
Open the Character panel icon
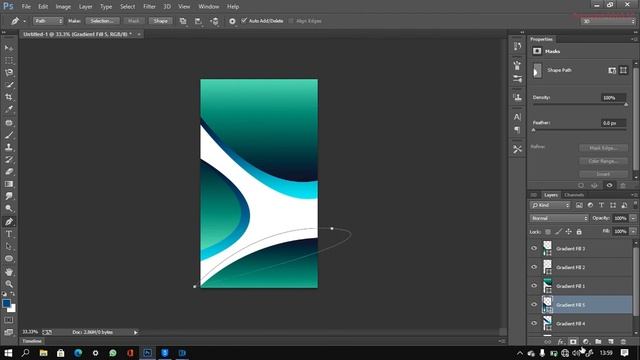click(517, 117)
